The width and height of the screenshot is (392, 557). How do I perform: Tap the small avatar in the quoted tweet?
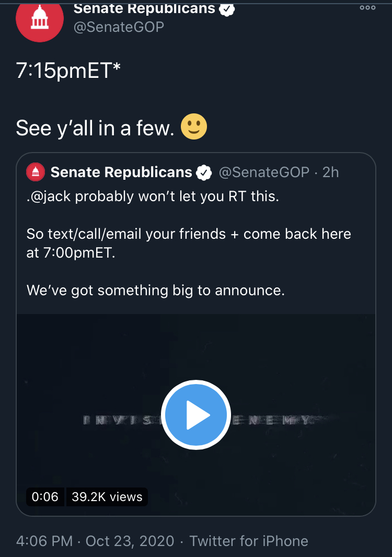coord(36,172)
